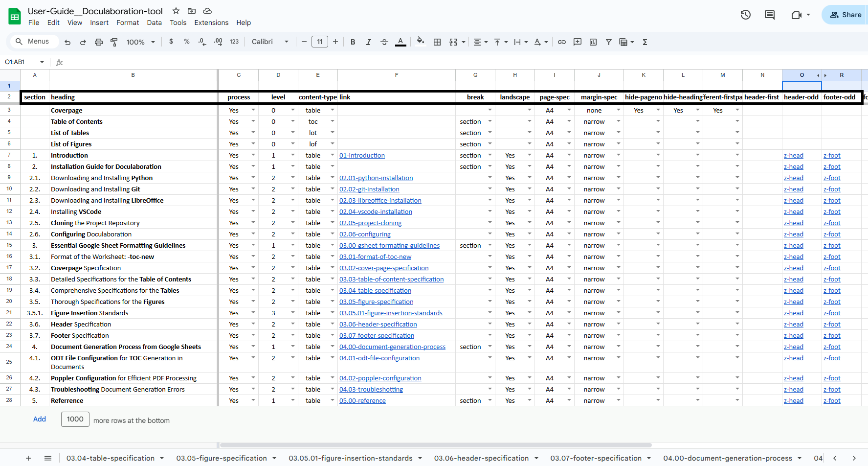Format as percent icon

[187, 42]
